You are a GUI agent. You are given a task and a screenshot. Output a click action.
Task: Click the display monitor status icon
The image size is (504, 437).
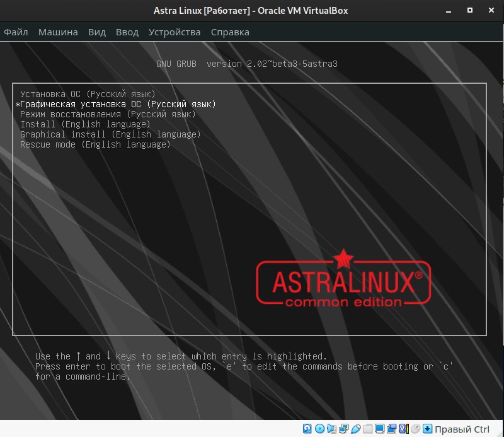click(x=380, y=429)
